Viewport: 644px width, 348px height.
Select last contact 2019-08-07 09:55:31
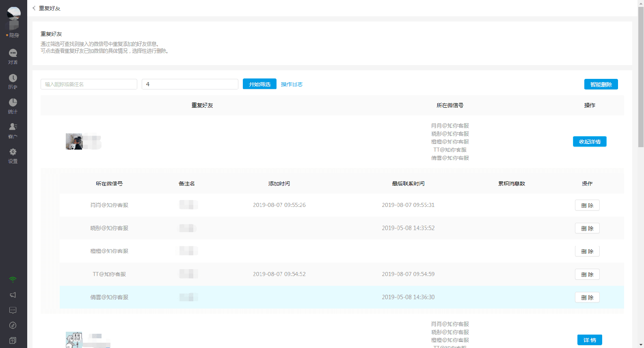point(408,205)
